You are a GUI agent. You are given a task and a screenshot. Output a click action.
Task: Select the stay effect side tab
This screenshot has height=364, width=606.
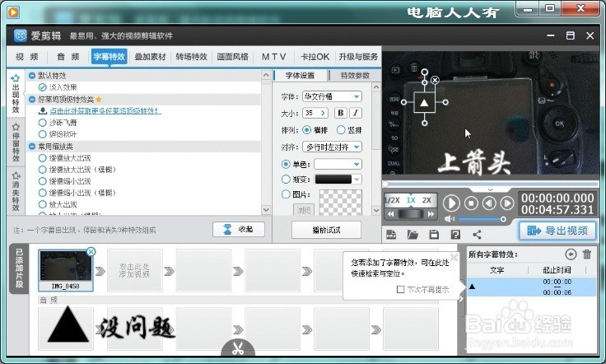(16, 142)
